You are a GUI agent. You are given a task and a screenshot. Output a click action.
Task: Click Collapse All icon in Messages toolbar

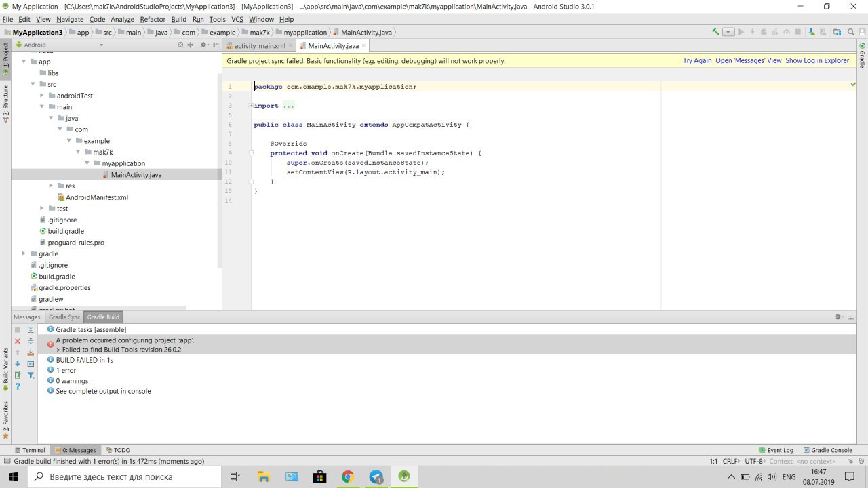[x=31, y=341]
